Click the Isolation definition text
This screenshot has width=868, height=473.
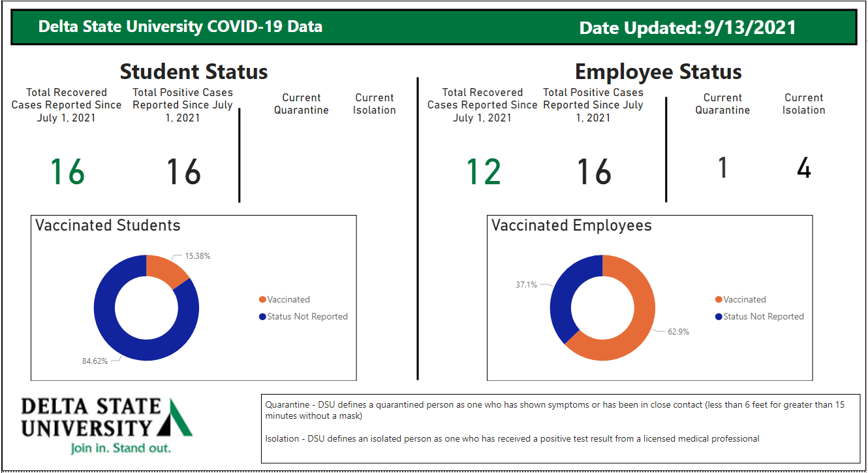click(512, 439)
